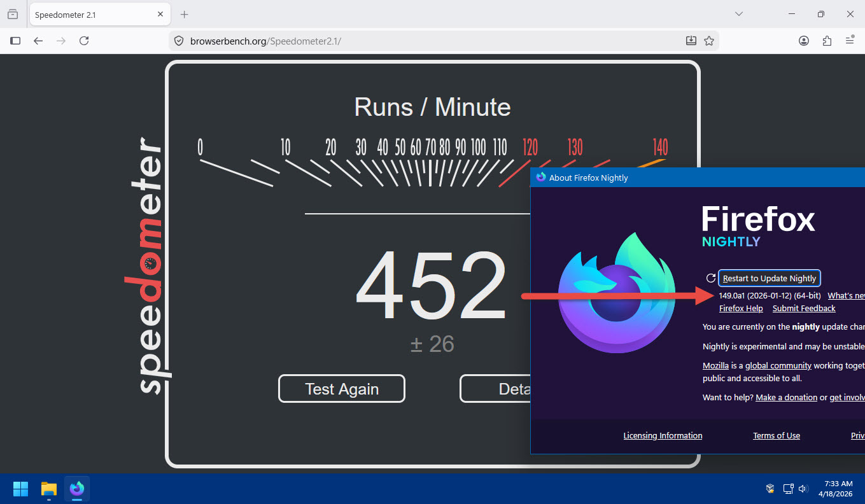Open the Licensing Information link

click(663, 436)
